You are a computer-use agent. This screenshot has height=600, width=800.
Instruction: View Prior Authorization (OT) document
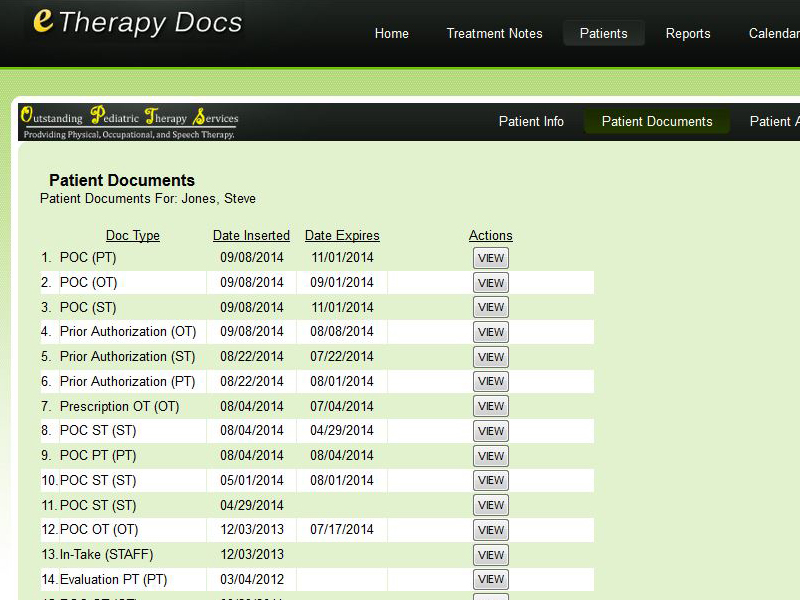pyautogui.click(x=490, y=332)
